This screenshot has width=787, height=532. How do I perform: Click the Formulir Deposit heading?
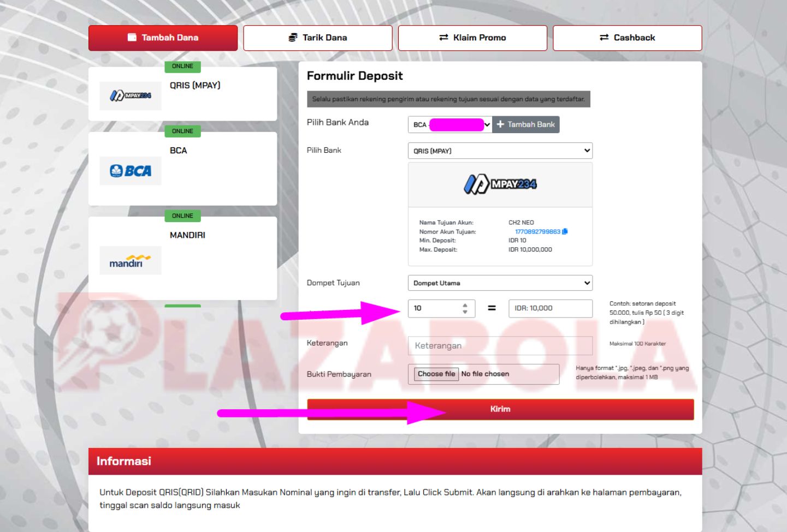(355, 76)
